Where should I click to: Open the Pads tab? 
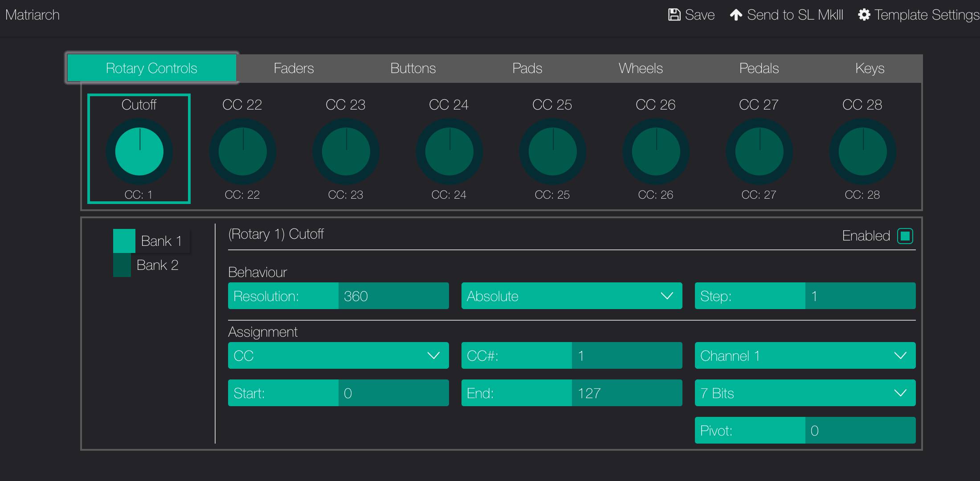pos(527,68)
